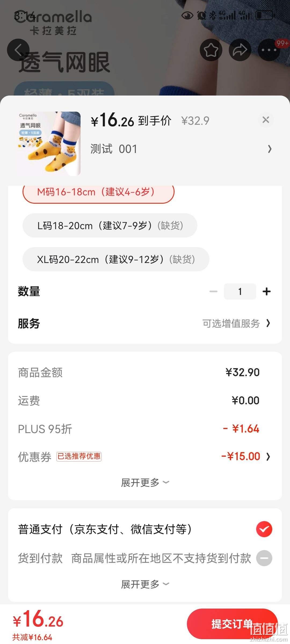Decrease quantity with minus icon
The height and width of the screenshot is (644, 290).
213,291
